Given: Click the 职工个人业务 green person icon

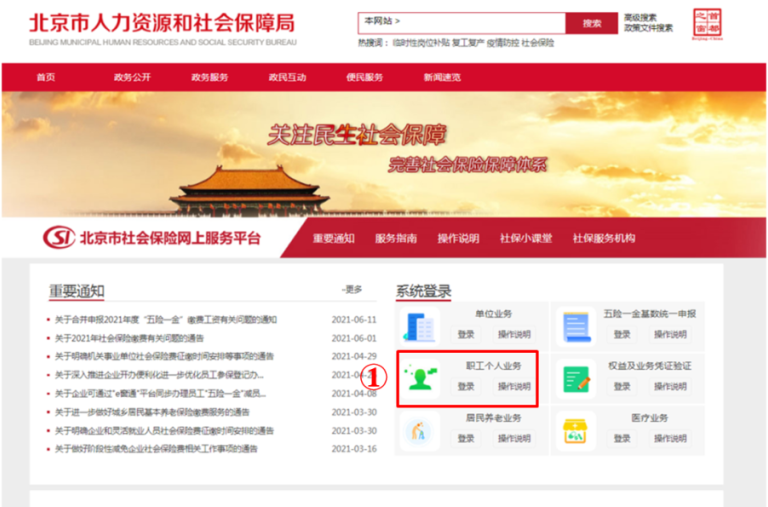Looking at the screenshot, I should tap(420, 379).
